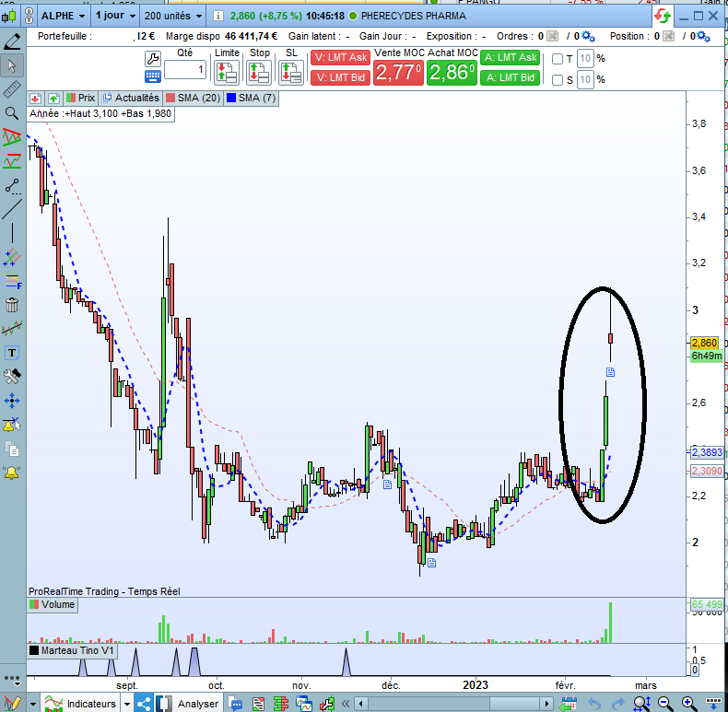The width and height of the screenshot is (728, 712).
Task: Click the chat bubble icon in bottom toolbar
Action: tap(236, 704)
